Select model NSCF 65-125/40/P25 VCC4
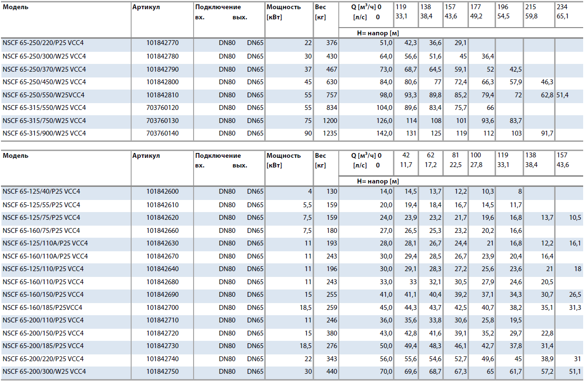The width and height of the screenshot is (588, 382). click(x=41, y=192)
